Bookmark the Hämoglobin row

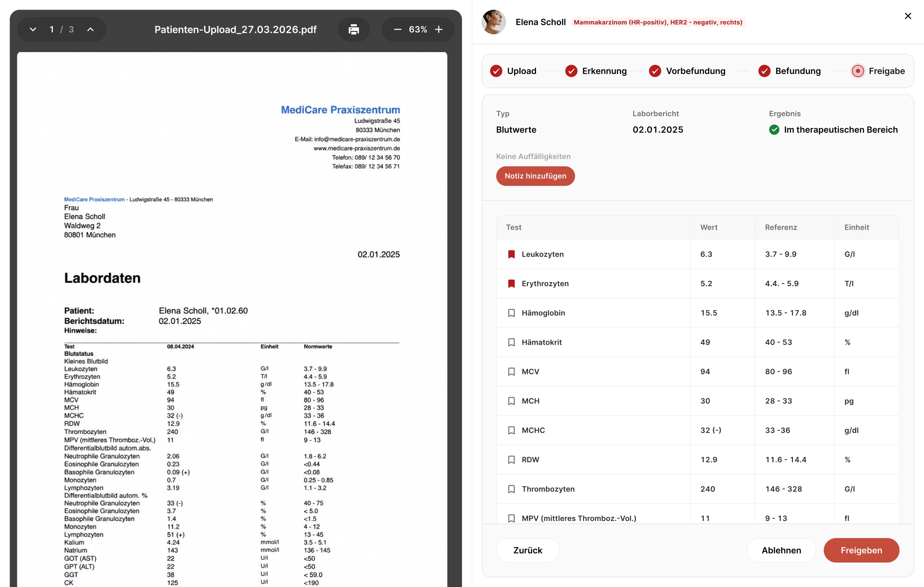click(x=511, y=313)
